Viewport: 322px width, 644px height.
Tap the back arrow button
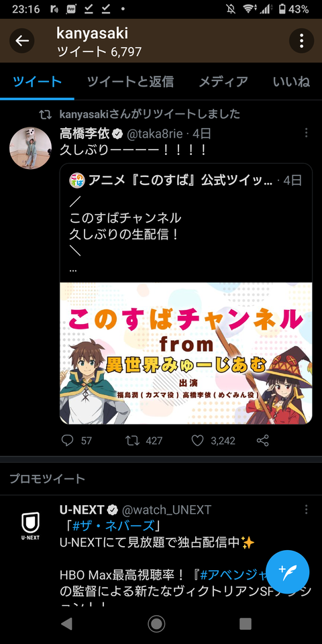click(x=21, y=41)
